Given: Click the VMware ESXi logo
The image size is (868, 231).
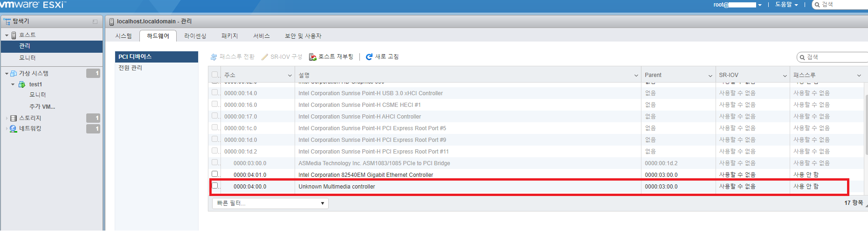Looking at the screenshot, I should click(x=33, y=5).
